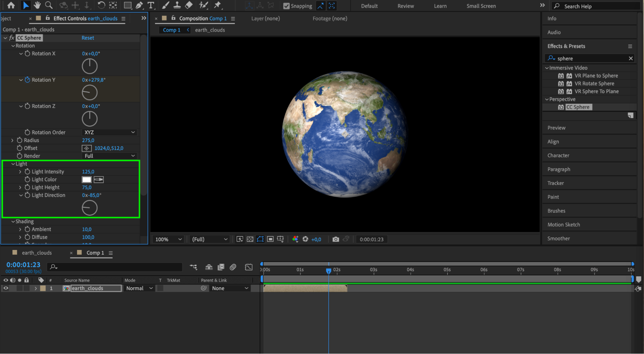Select the Puppet Pin tool
The image size is (644, 354).
pyautogui.click(x=218, y=5)
